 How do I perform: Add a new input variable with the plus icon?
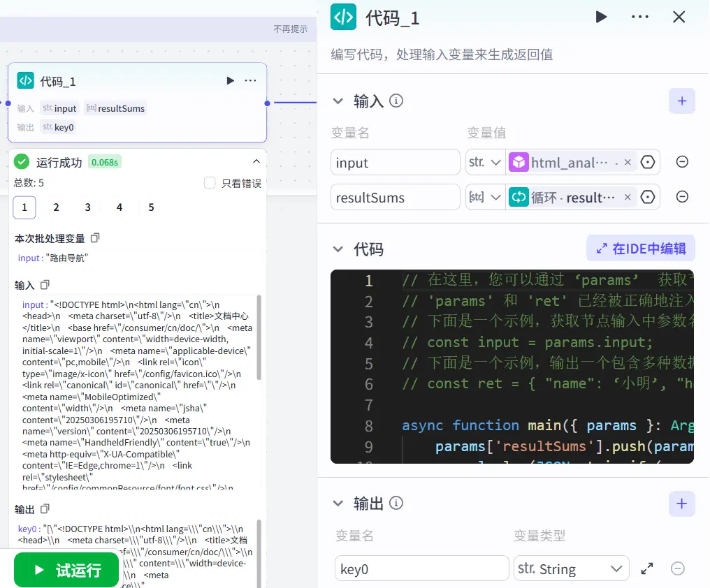[682, 101]
